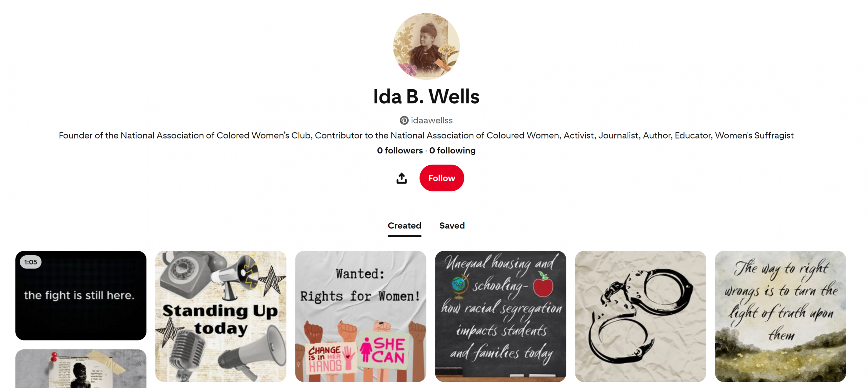Open the handcuffs illustration pin

pyautogui.click(x=640, y=316)
